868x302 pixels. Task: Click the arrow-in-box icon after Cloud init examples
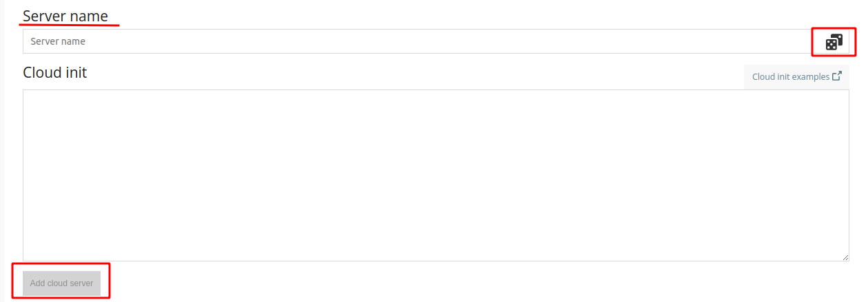836,76
